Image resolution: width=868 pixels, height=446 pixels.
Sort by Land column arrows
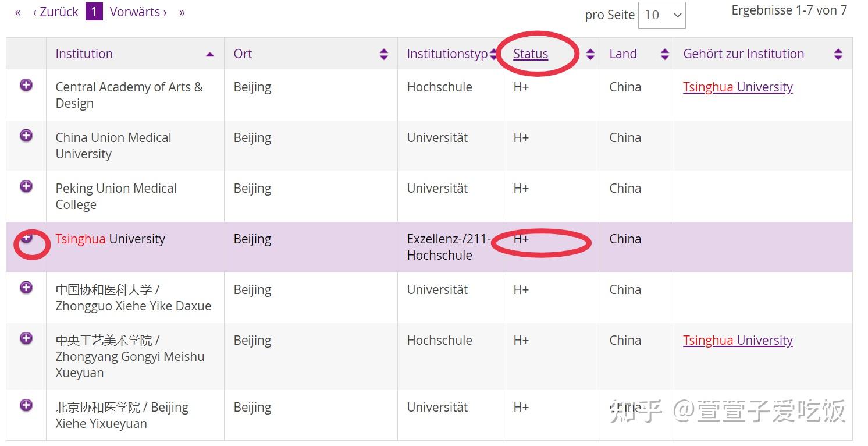665,54
